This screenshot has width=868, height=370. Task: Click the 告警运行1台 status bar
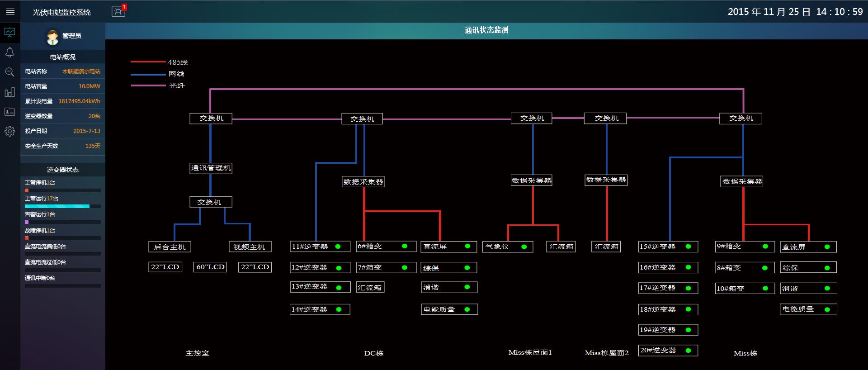[63, 222]
